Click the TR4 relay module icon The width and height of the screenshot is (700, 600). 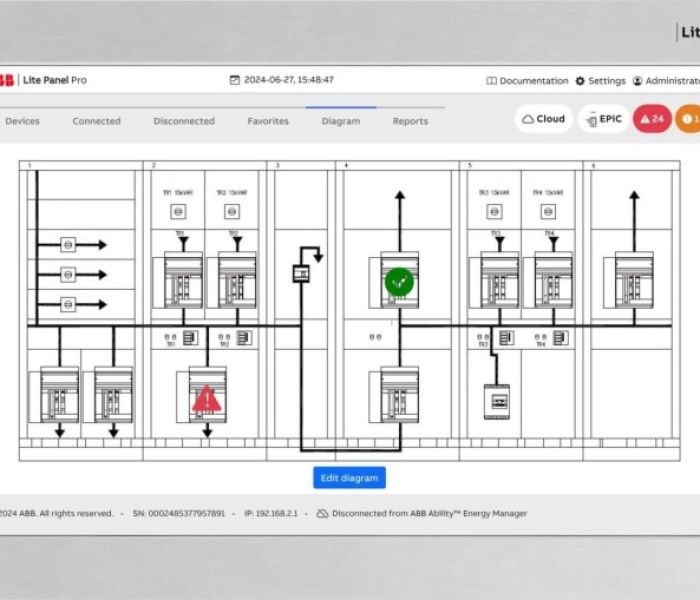click(561, 338)
